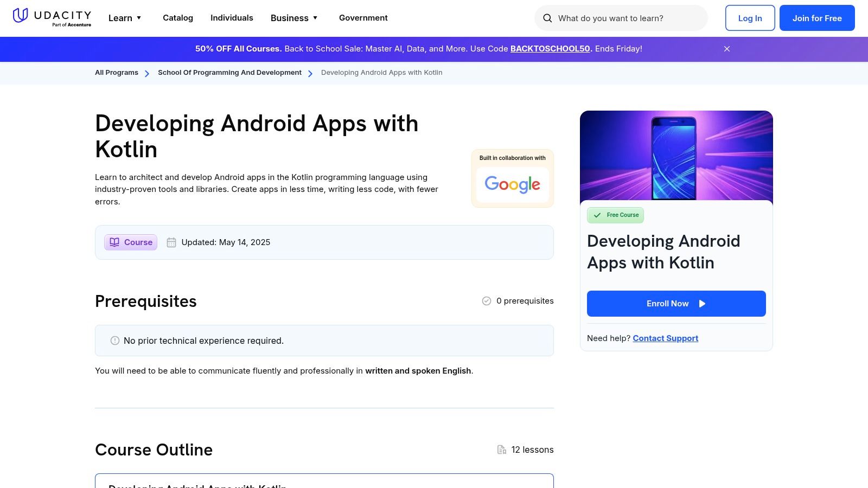Image resolution: width=868 pixels, height=488 pixels.
Task: Click the checkmark icon beside 0 prerequisites
Action: click(x=487, y=301)
